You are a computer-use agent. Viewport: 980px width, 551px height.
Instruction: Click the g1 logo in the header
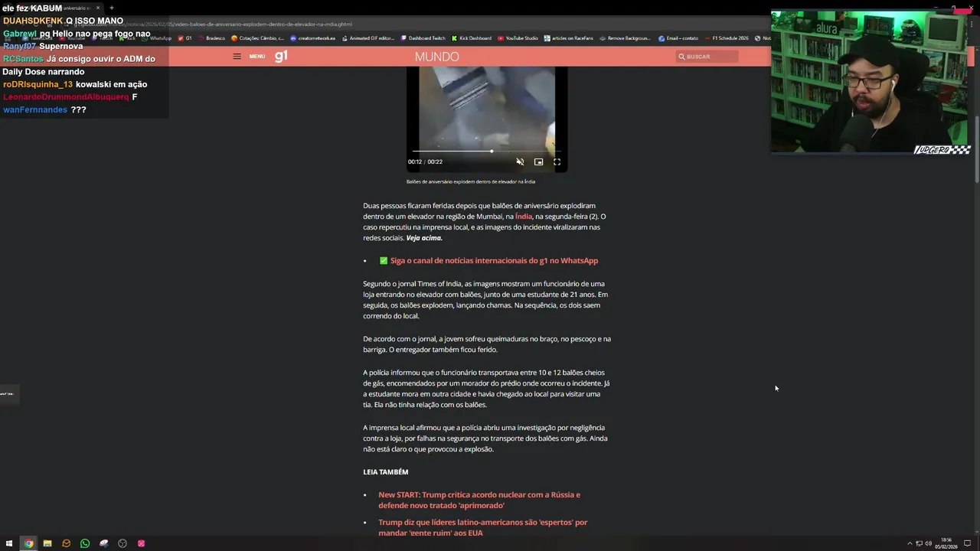coord(281,56)
